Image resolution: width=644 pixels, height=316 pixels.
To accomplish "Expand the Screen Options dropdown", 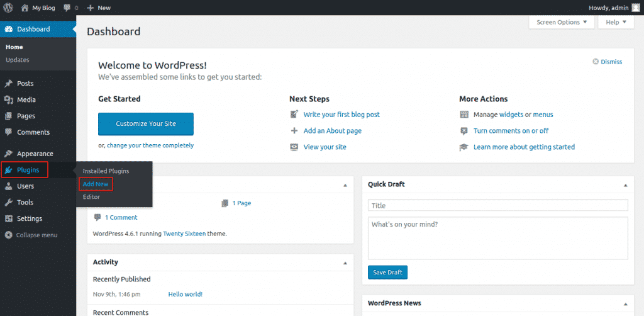I will pyautogui.click(x=562, y=22).
